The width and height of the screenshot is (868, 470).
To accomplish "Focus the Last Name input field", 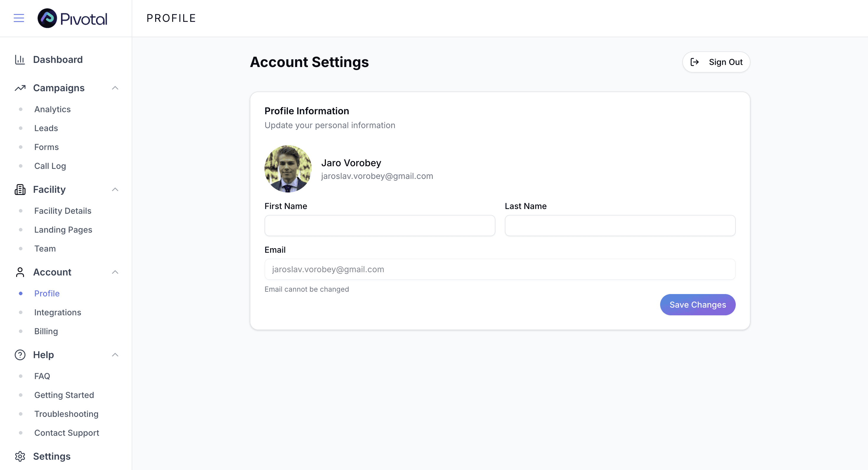I will 620,225.
